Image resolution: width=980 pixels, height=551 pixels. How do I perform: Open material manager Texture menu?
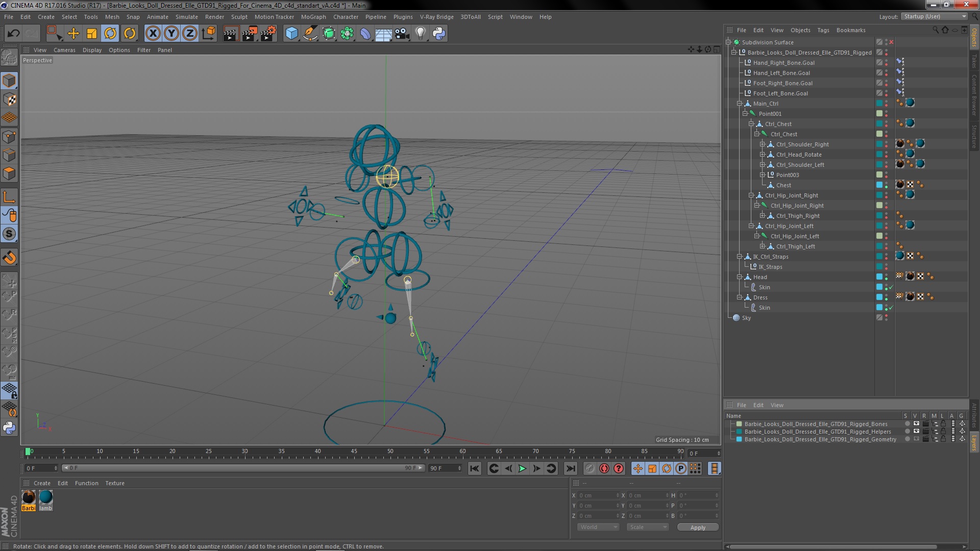tap(115, 483)
